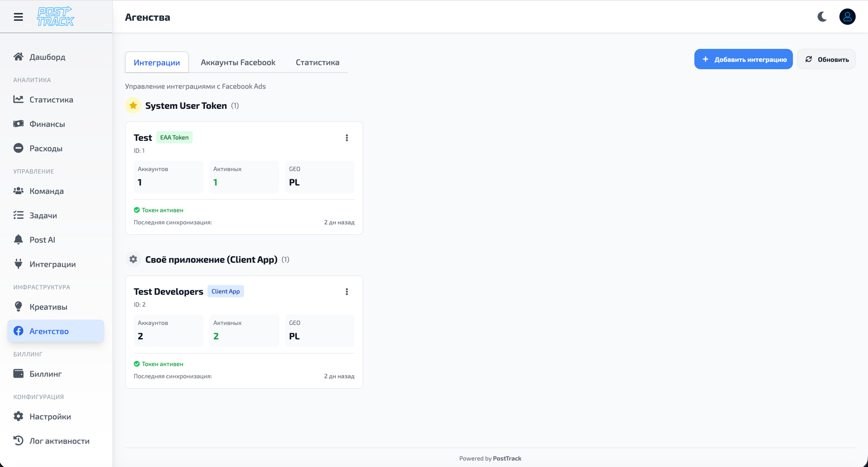Toggle dark mode with the moon icon
The width and height of the screenshot is (868, 467).
pos(822,16)
